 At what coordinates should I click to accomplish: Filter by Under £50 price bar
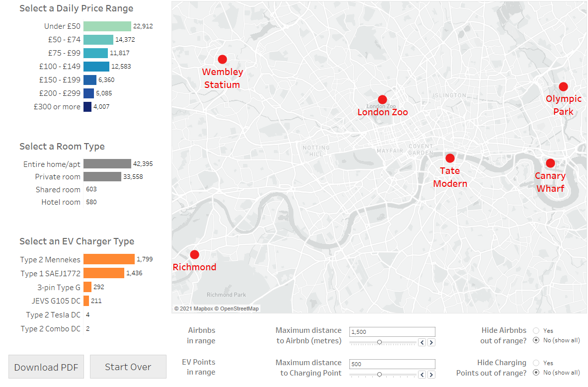[x=107, y=26]
